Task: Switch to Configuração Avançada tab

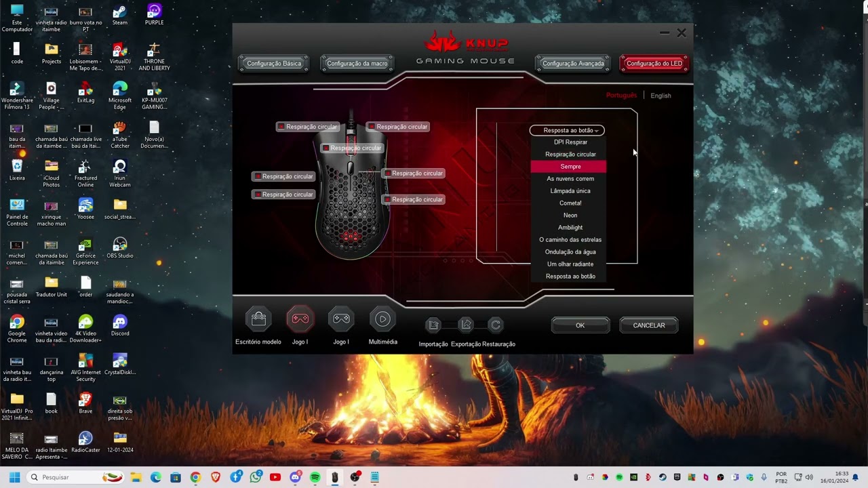Action: pos(573,64)
